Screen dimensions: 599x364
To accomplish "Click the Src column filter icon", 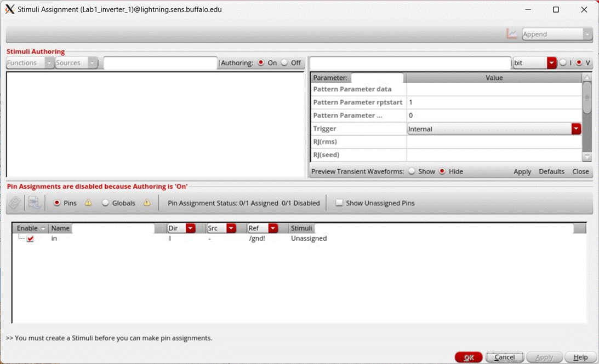I will pos(231,228).
